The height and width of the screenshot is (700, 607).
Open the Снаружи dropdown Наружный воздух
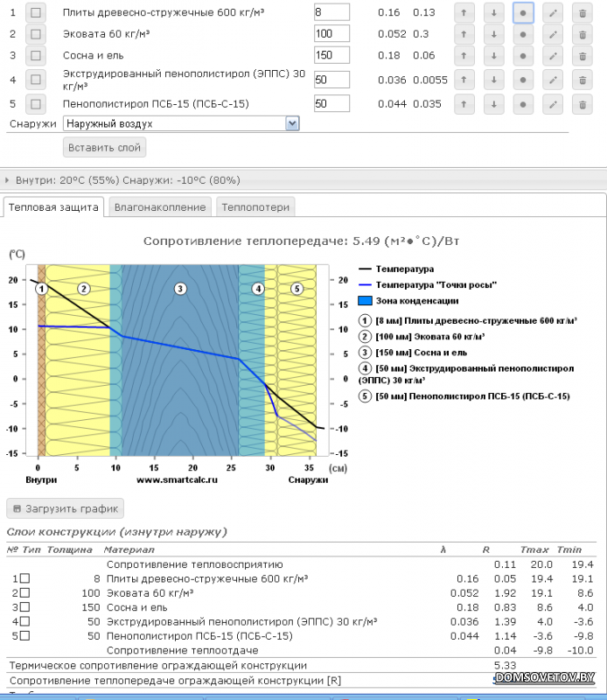tap(181, 123)
